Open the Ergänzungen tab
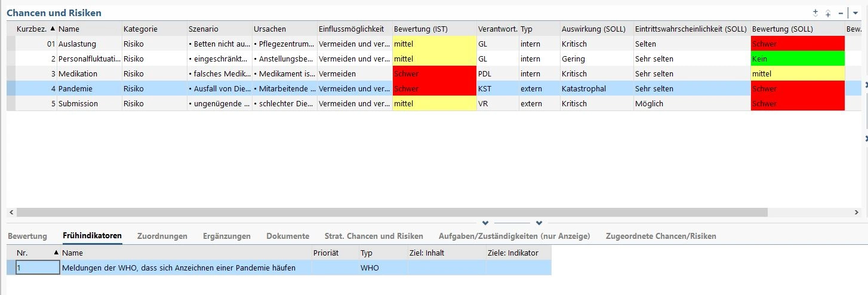Image resolution: width=868 pixels, height=295 pixels. [x=226, y=236]
